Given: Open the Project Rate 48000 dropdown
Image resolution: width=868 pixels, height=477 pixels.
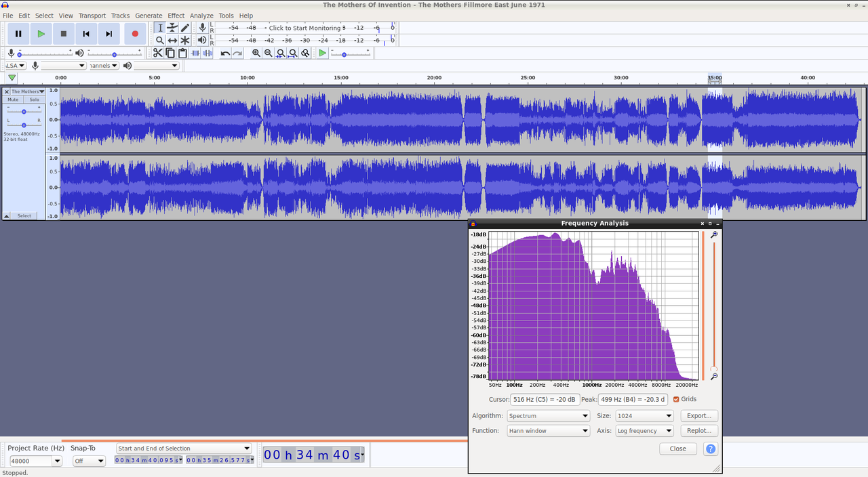Looking at the screenshot, I should (57, 461).
